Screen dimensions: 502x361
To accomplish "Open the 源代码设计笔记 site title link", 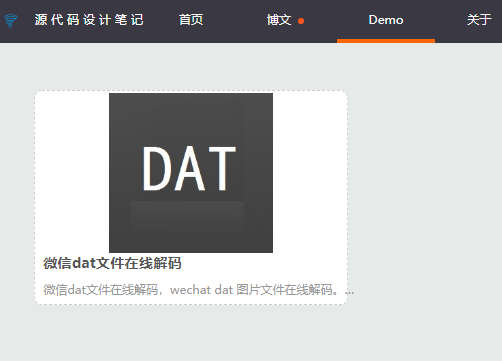I will (x=89, y=20).
